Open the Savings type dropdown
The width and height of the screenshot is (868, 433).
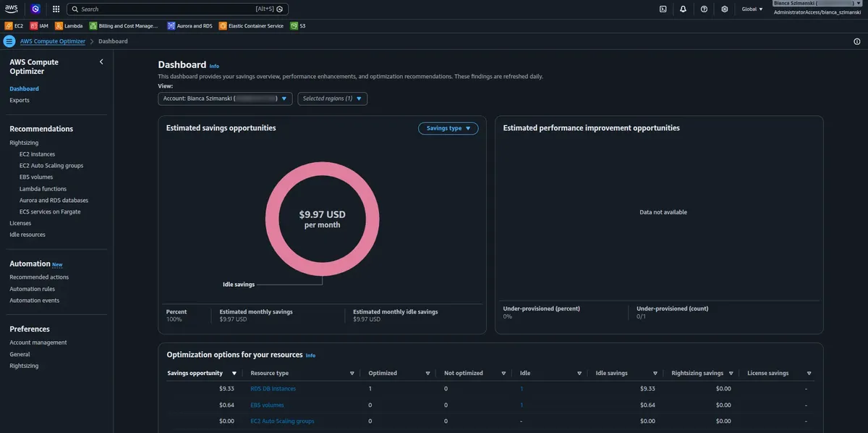pyautogui.click(x=448, y=128)
